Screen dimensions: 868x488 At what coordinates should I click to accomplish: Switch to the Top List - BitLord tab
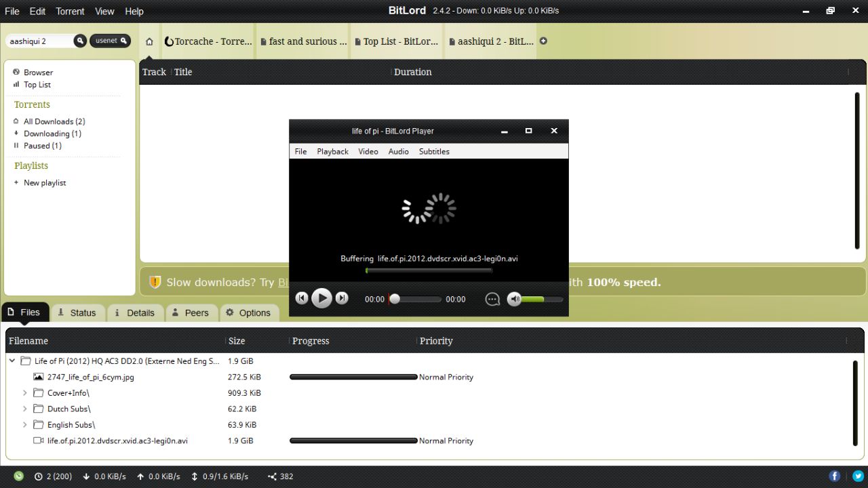(x=397, y=41)
